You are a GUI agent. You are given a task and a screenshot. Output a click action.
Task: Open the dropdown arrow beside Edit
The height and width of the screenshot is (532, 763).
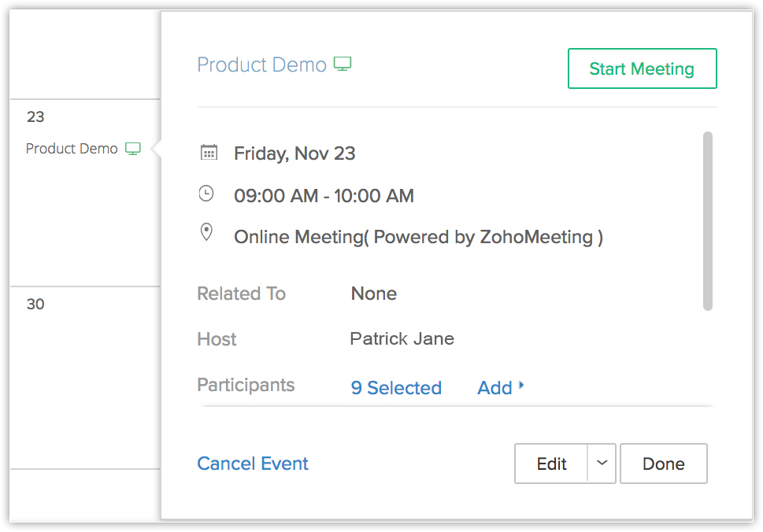(602, 464)
